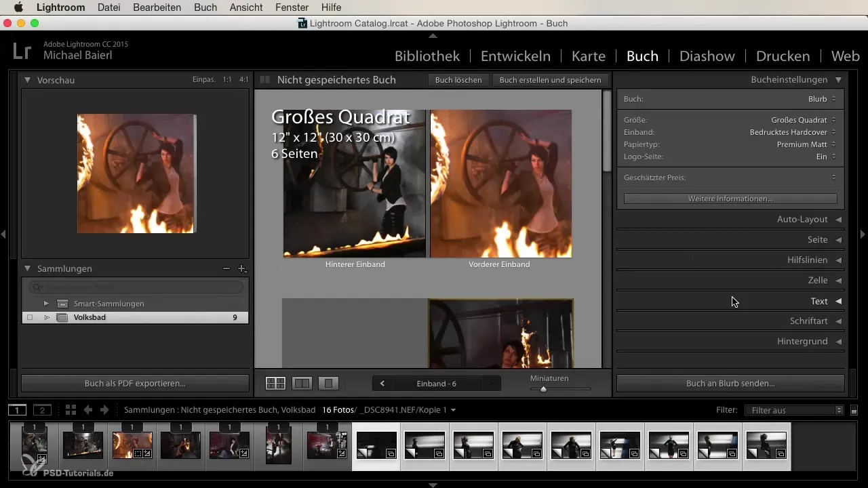Open the Bearbeiten menu
Screen dimensions: 868x488
pyautogui.click(x=157, y=7)
